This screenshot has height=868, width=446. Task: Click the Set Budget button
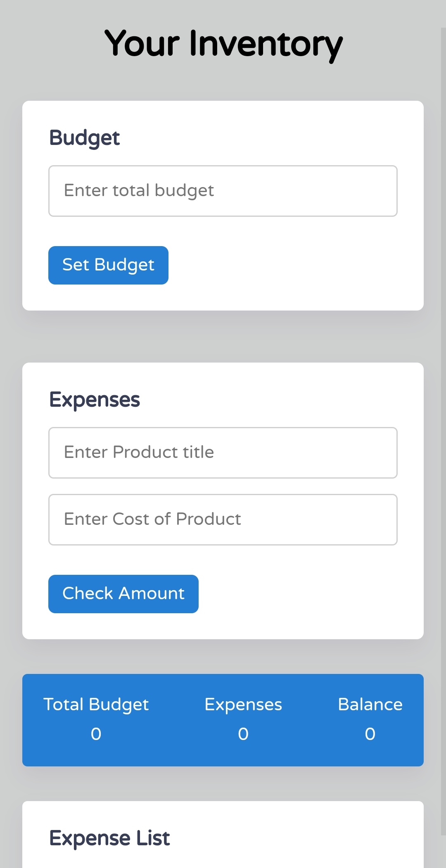click(108, 265)
